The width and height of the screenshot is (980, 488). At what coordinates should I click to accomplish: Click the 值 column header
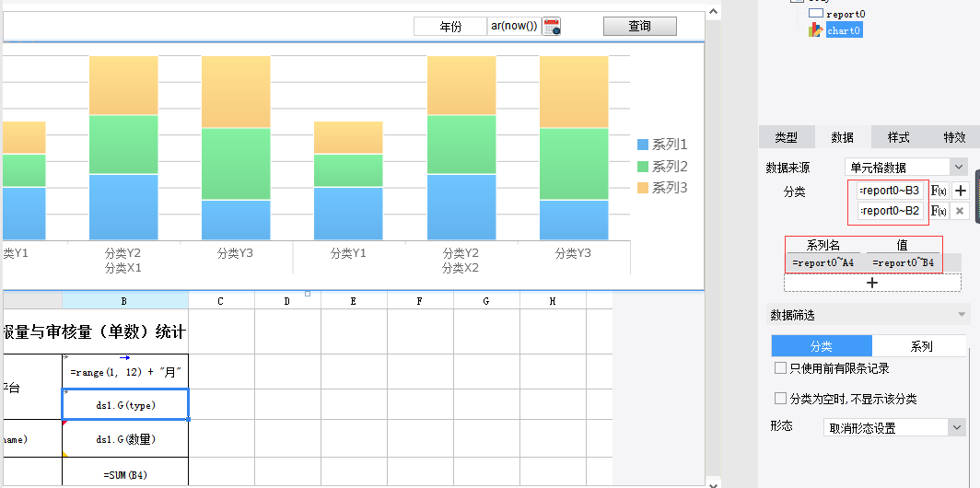coord(903,246)
